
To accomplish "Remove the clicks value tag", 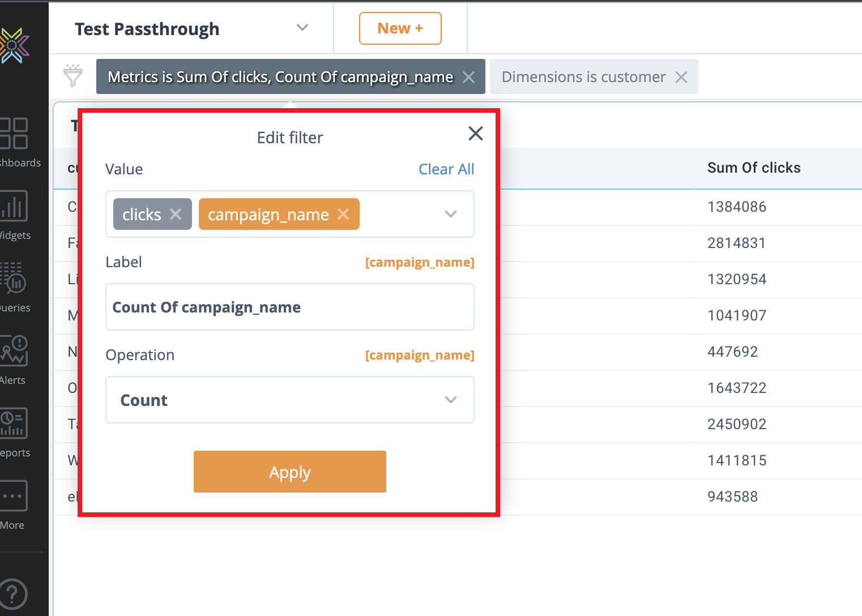I will [176, 214].
